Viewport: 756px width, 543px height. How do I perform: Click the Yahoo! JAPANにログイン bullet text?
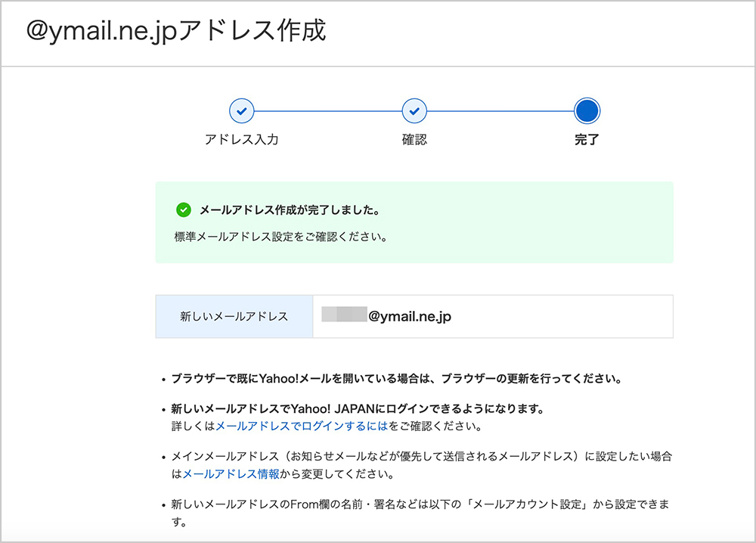pyautogui.click(x=358, y=409)
